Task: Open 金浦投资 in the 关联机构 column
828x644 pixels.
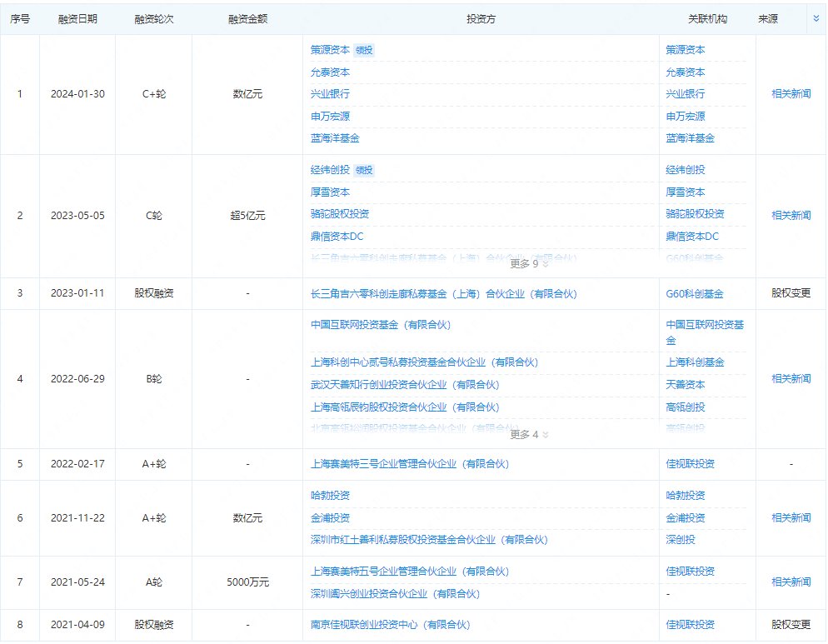Action: click(x=686, y=517)
